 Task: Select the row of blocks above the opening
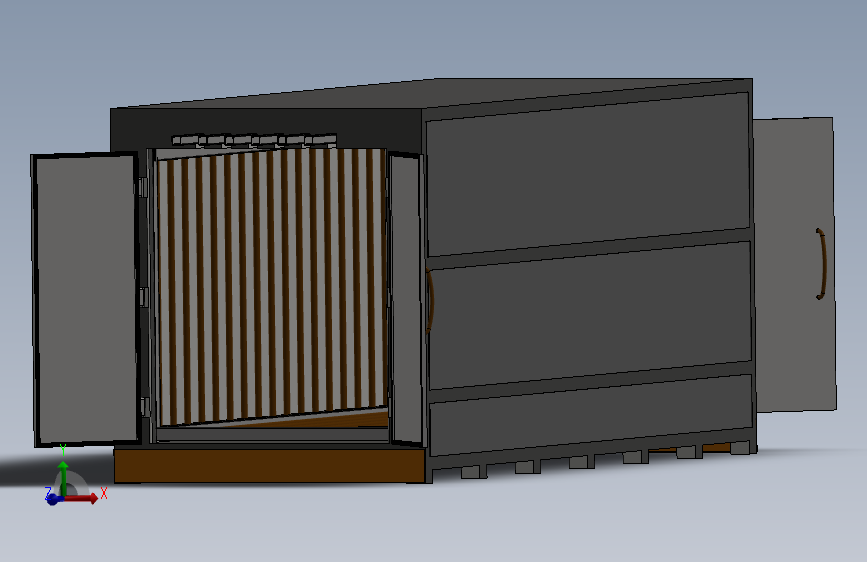tap(254, 140)
